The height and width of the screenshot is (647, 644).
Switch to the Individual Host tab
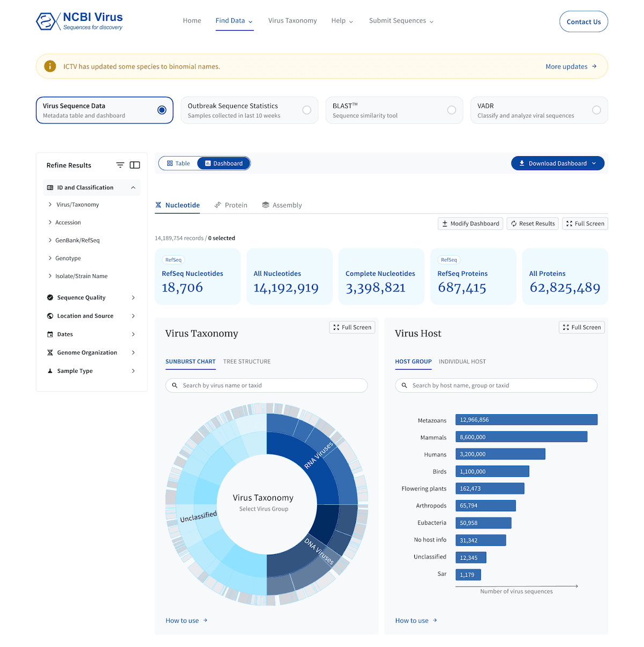pyautogui.click(x=462, y=362)
